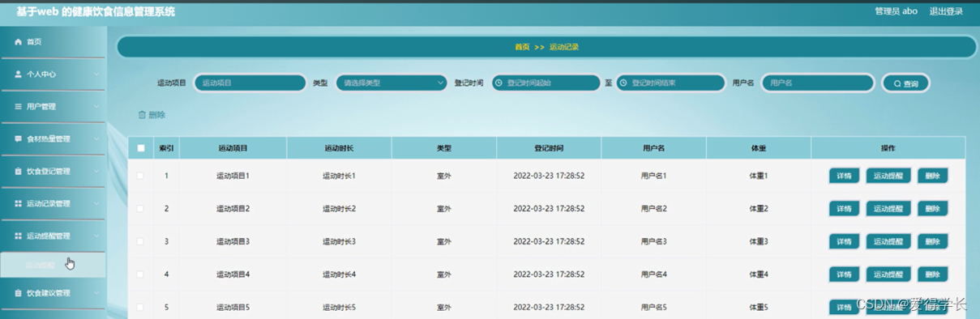
Task: Click the clock icon in 登记时间起始 field
Action: coord(499,83)
